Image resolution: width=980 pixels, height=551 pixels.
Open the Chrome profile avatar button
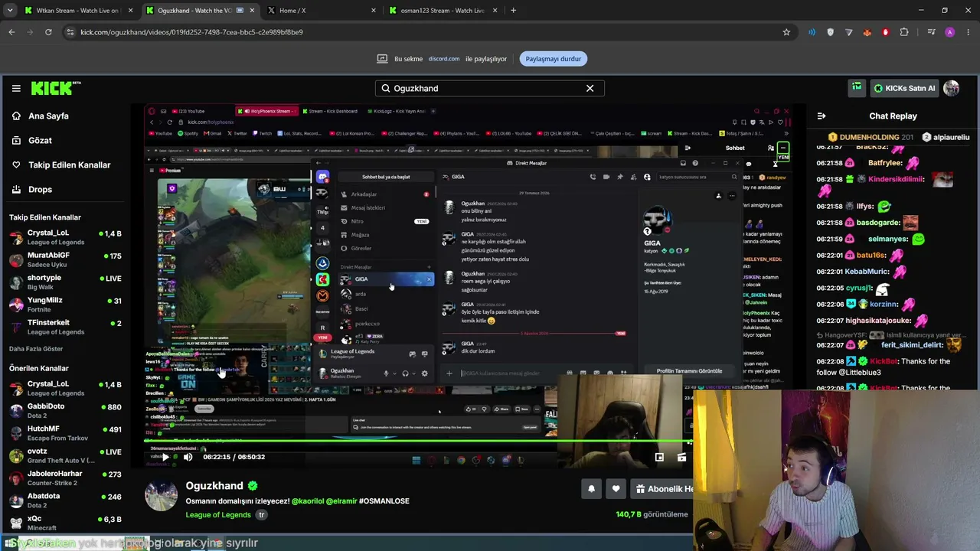coord(950,32)
